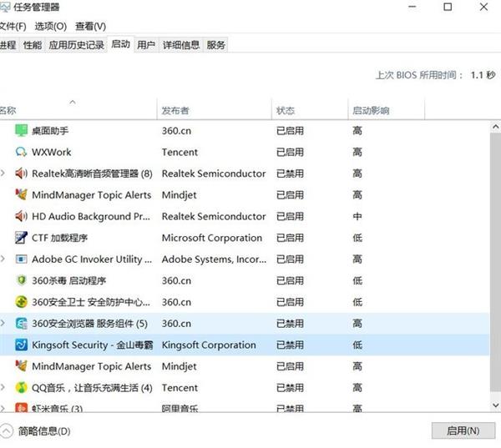Click the Kingsoft Security blue icon
This screenshot has height=448, width=501.
pos(22,345)
